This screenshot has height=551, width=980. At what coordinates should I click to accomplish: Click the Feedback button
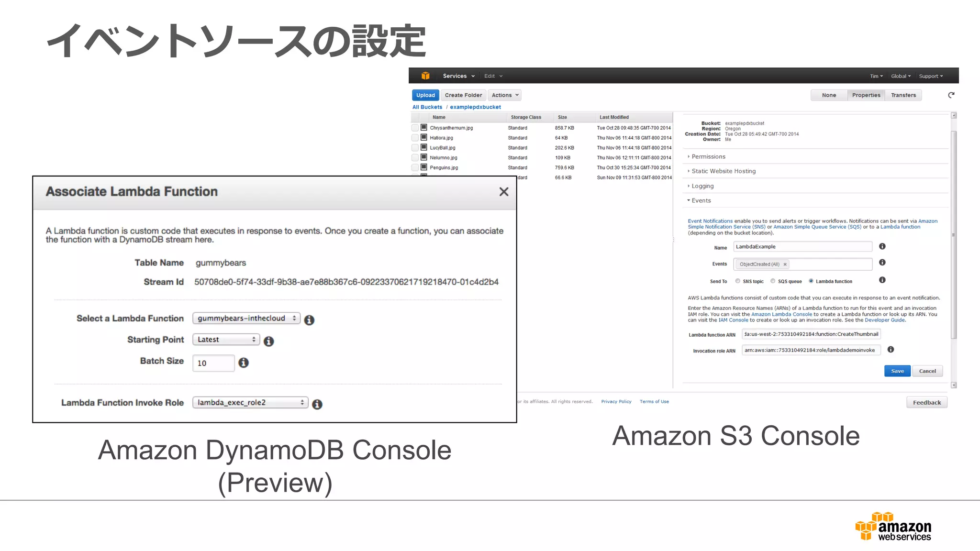click(927, 402)
